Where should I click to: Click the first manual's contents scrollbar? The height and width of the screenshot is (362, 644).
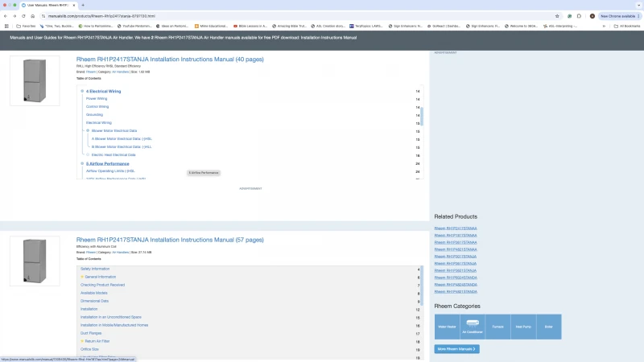(x=422, y=117)
